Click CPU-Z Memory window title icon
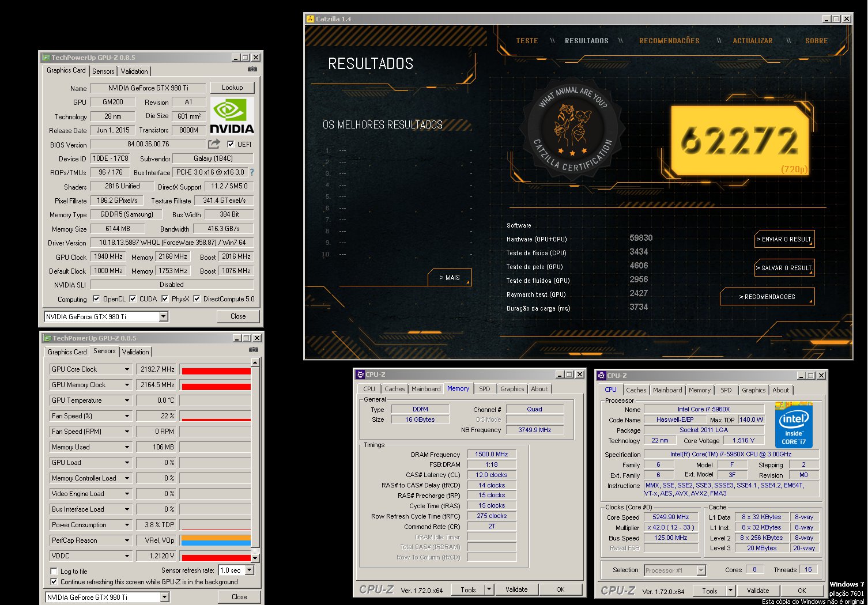The width and height of the screenshot is (868, 605). (360, 375)
